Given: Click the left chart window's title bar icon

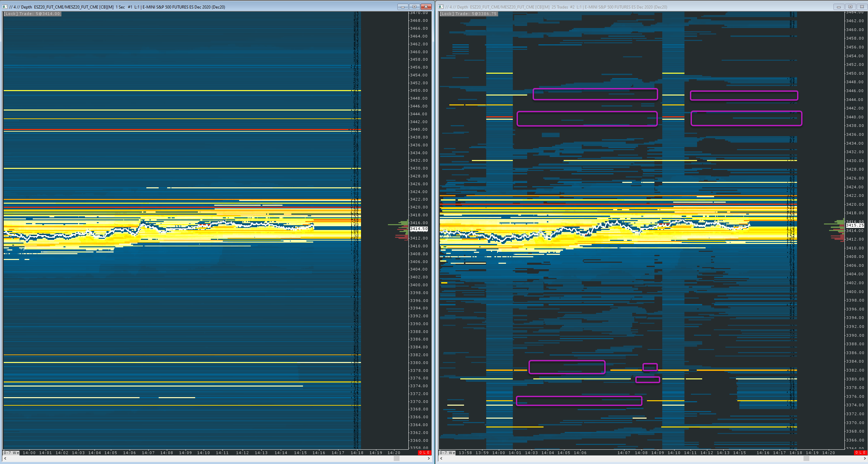Looking at the screenshot, I should (5, 7).
